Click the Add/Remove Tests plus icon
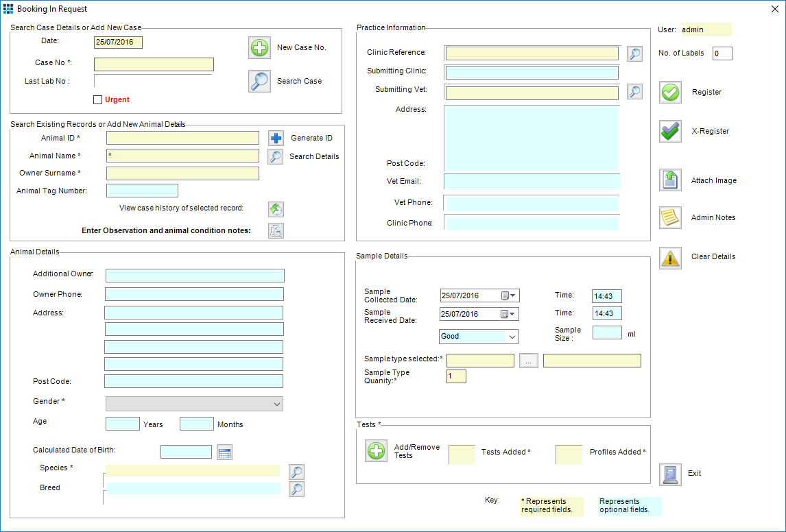The height and width of the screenshot is (532, 786). pos(376,450)
